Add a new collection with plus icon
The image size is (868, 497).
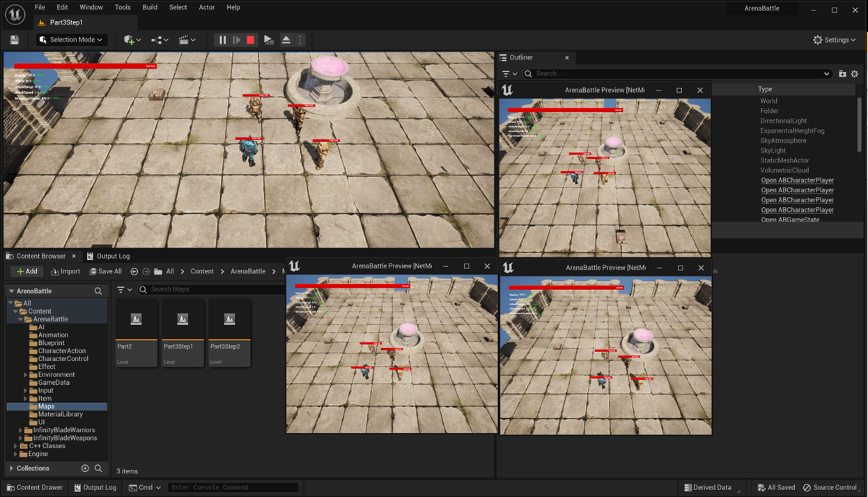pyautogui.click(x=85, y=468)
